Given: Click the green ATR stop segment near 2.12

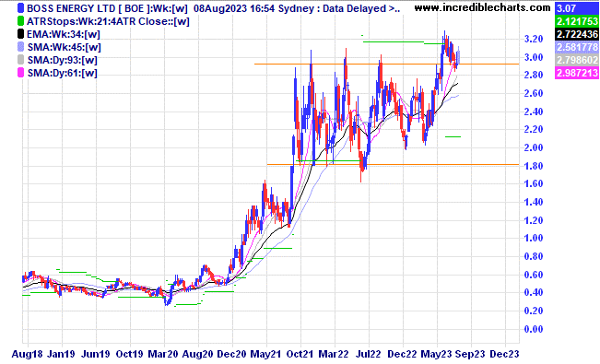Looking at the screenshot, I should click(453, 136).
